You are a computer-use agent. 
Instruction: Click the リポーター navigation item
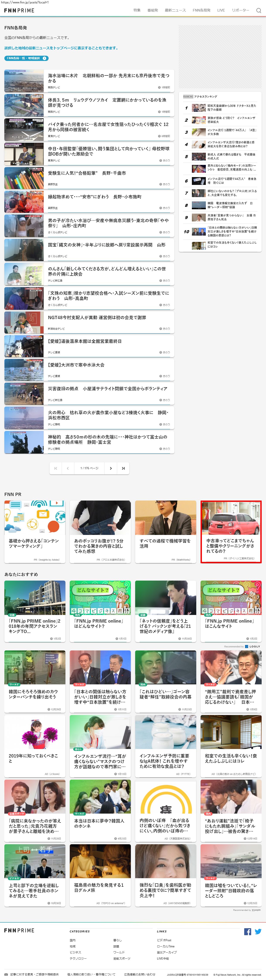[240, 10]
